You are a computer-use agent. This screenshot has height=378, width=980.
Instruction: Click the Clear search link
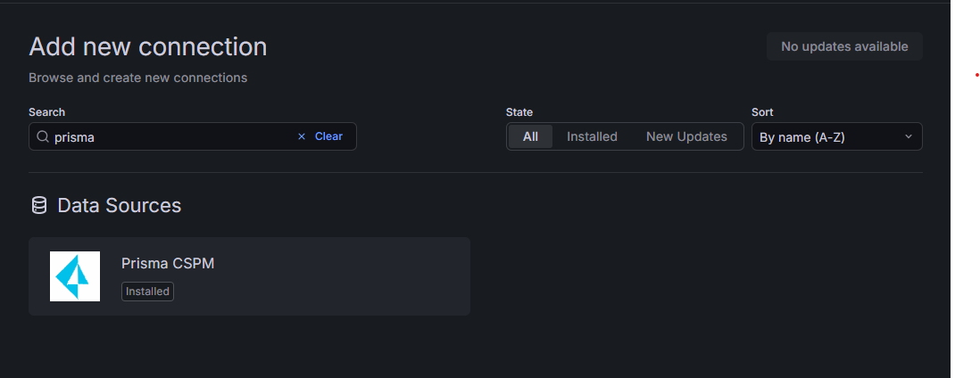328,136
